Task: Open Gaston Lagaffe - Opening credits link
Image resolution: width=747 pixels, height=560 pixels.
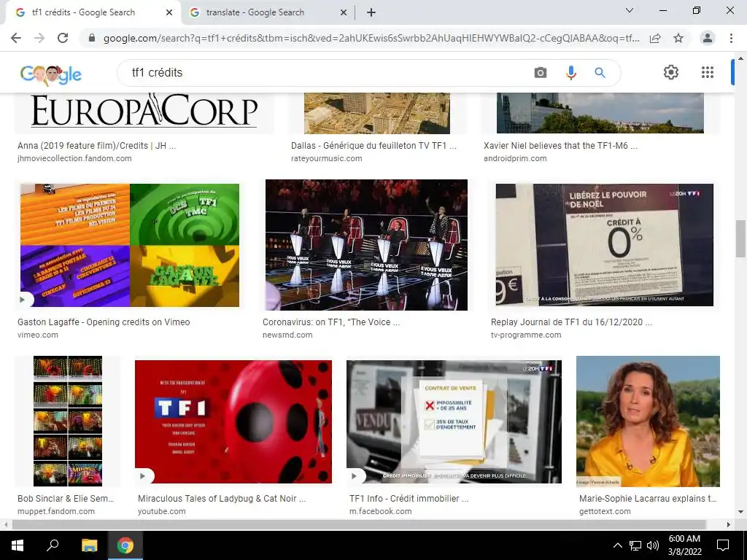Action: click(104, 322)
